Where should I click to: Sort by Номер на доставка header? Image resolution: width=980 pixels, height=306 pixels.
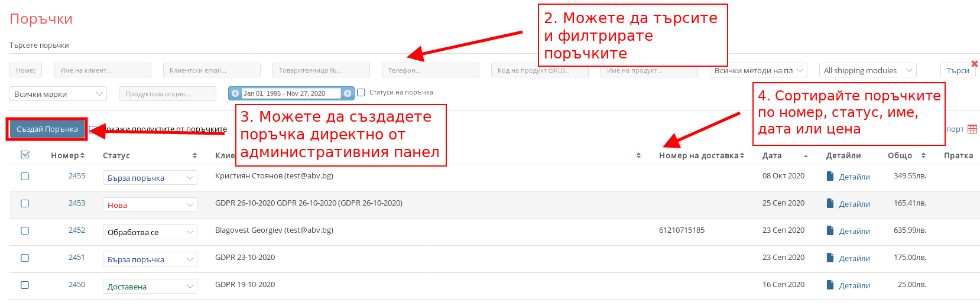tap(701, 155)
